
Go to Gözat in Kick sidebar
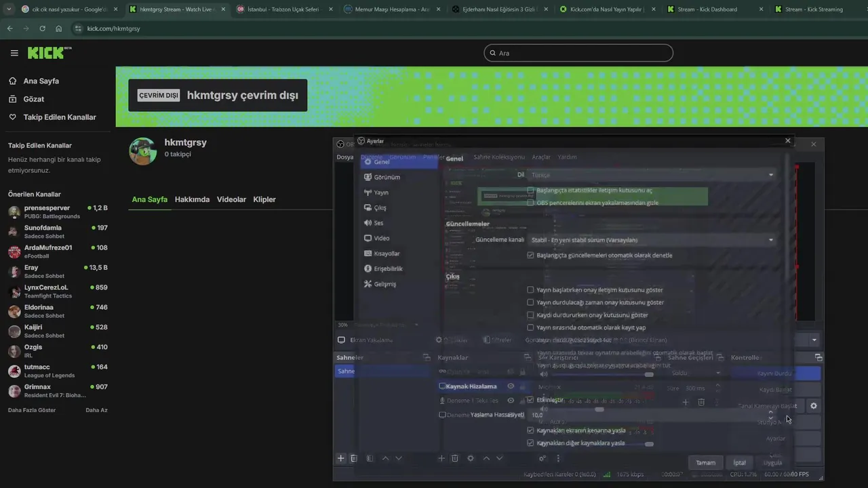(x=33, y=99)
